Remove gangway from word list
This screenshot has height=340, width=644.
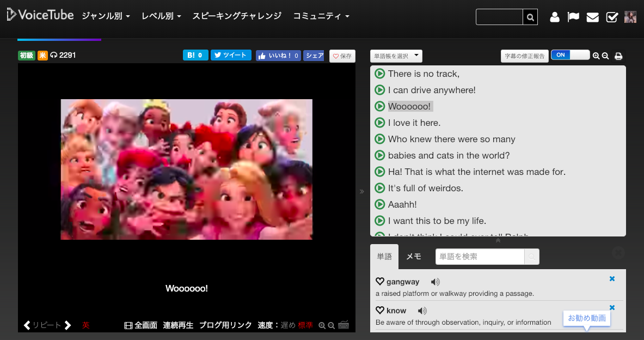[612, 279]
